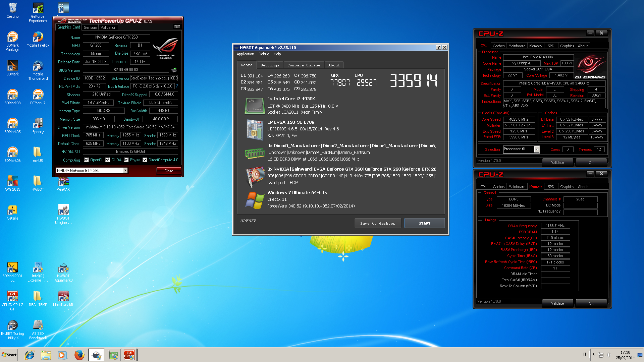Viewport: 644px width, 362px height.
Task: Open the Processor #1 selection dropdown
Action: (x=536, y=149)
